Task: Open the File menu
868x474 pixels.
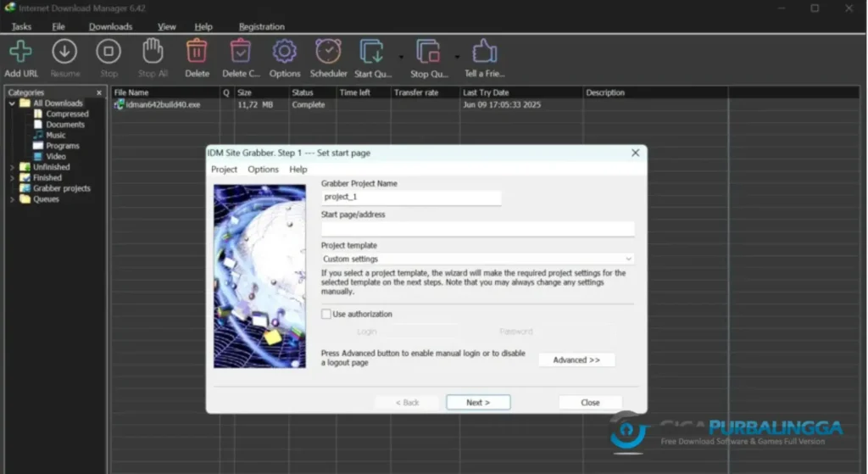Action: point(58,26)
